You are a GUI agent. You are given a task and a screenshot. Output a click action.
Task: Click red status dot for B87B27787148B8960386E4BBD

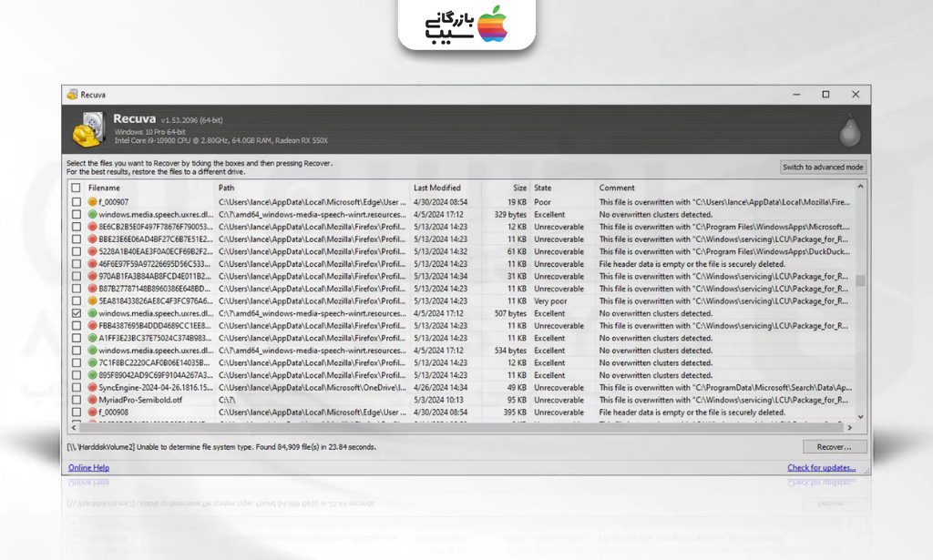(x=92, y=289)
